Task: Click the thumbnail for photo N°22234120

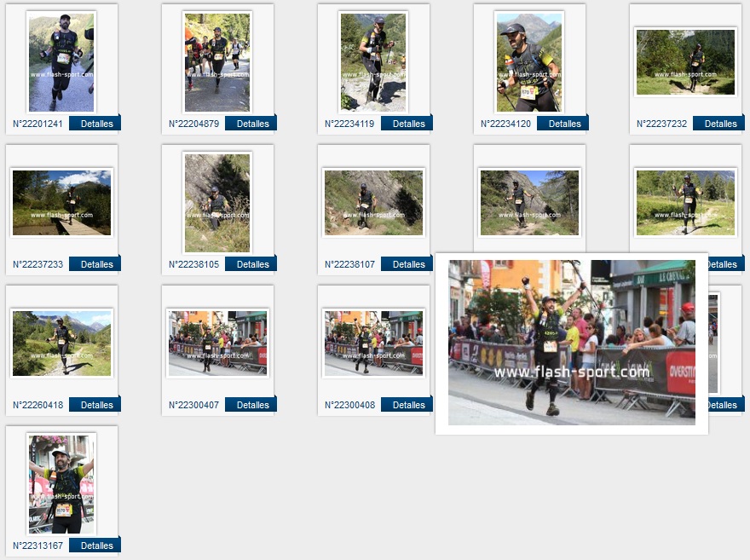Action: click(x=529, y=62)
